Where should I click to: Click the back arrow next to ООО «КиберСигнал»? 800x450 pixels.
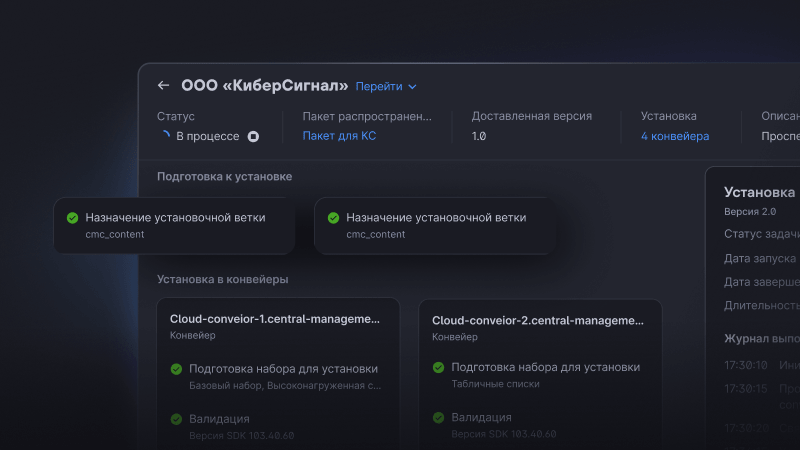[x=163, y=85]
